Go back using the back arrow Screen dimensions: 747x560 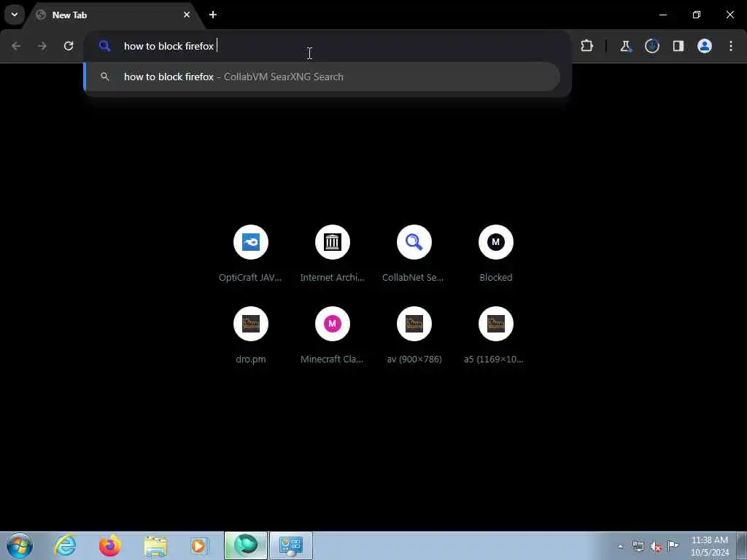tap(16, 46)
